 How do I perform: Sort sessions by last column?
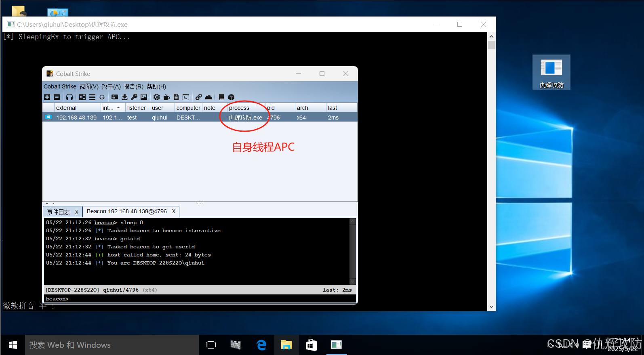pos(341,108)
